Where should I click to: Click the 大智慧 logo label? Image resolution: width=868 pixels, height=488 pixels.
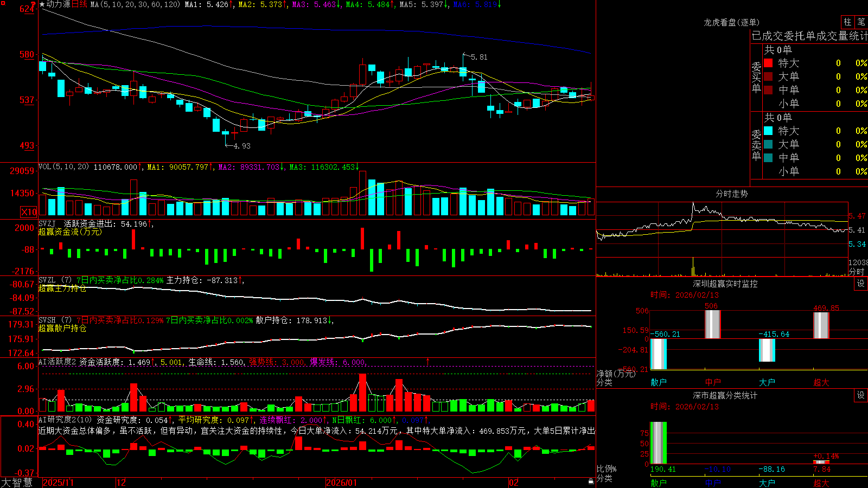tap(17, 482)
